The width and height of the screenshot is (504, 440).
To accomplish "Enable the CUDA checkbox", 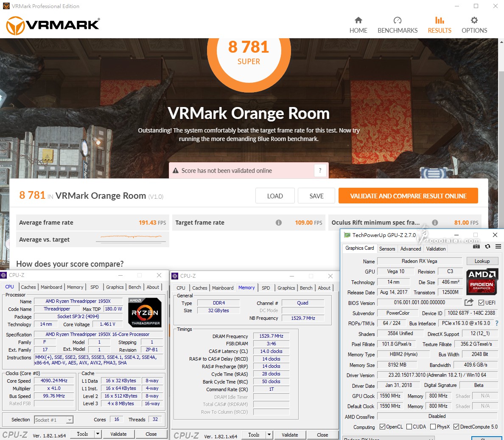I will [x=409, y=427].
